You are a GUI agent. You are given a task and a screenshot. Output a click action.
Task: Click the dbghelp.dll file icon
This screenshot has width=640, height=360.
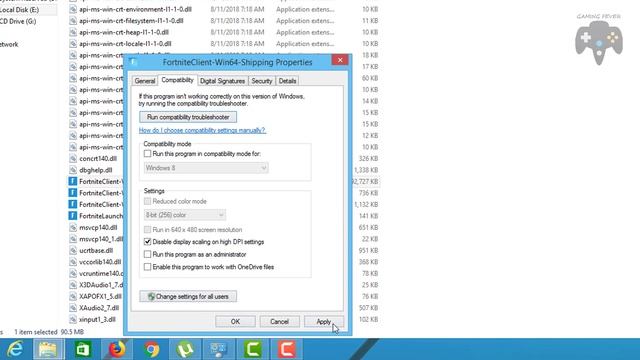pyautogui.click(x=73, y=170)
